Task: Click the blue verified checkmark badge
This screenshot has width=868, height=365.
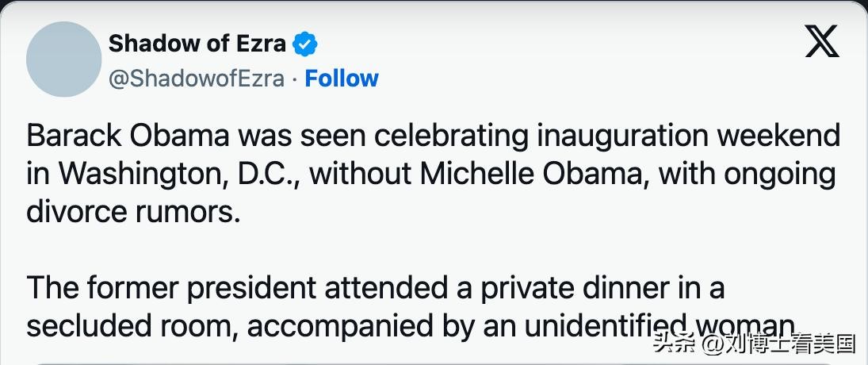Action: click(x=305, y=44)
